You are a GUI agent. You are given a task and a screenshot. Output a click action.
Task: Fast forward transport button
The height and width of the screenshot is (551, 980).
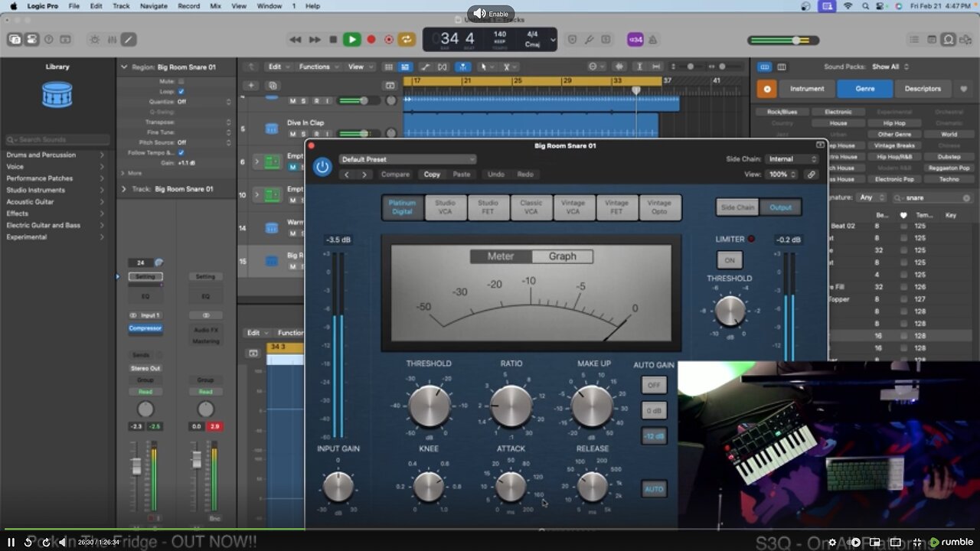point(315,39)
